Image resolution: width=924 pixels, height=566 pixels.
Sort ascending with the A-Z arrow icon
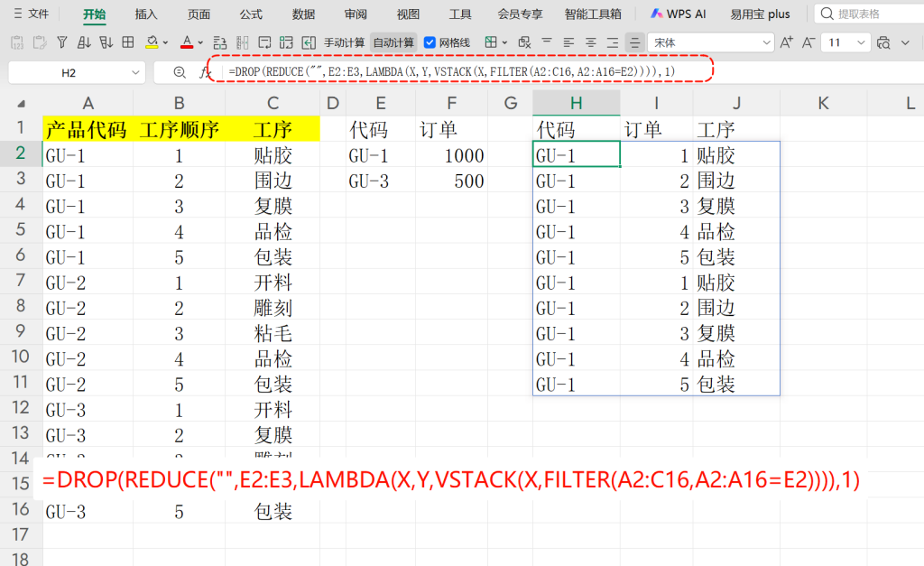click(84, 42)
